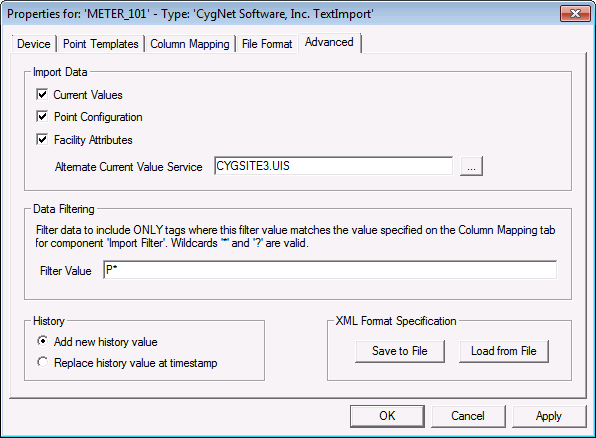Open the Point Templates tab

[101, 44]
